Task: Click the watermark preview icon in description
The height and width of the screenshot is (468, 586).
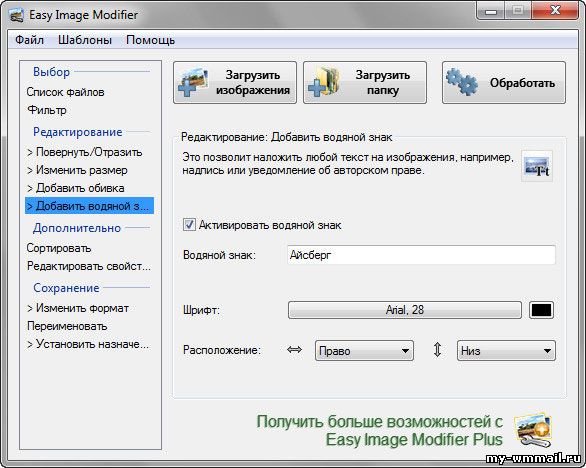Action: [537, 166]
